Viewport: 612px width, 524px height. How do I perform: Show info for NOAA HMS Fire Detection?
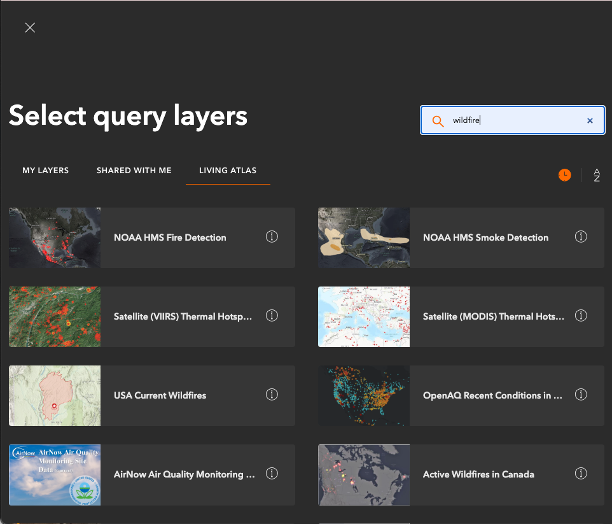click(272, 236)
